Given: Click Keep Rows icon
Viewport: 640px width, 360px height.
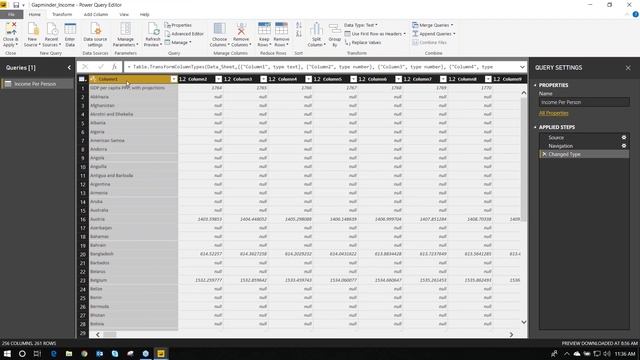Looking at the screenshot, I should pyautogui.click(x=264, y=29).
